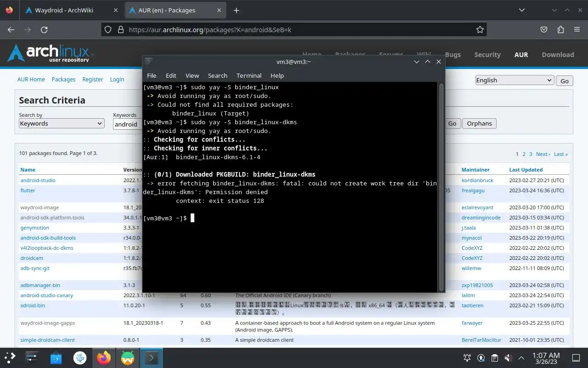Open the Search by Keywords dropdown
The image size is (588, 368).
click(62, 123)
